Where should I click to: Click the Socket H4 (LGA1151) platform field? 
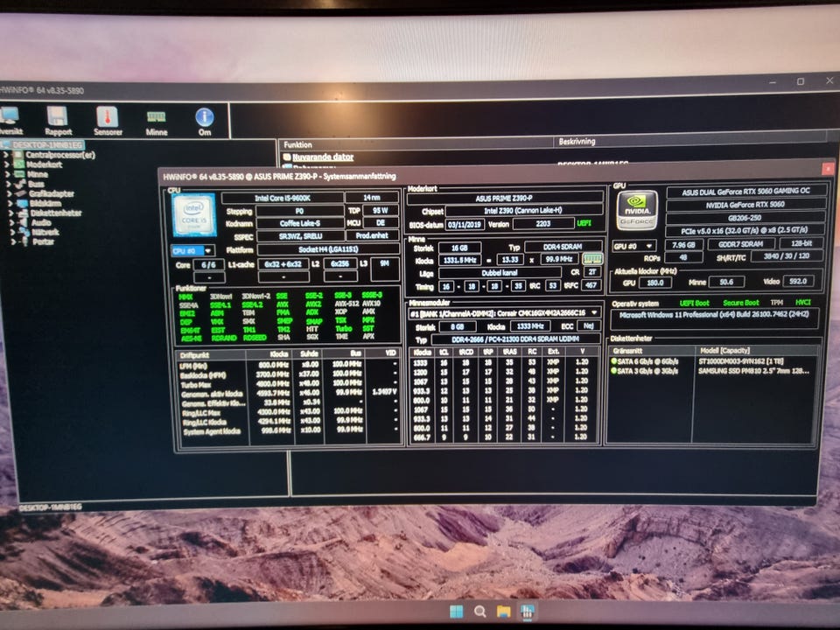click(328, 249)
